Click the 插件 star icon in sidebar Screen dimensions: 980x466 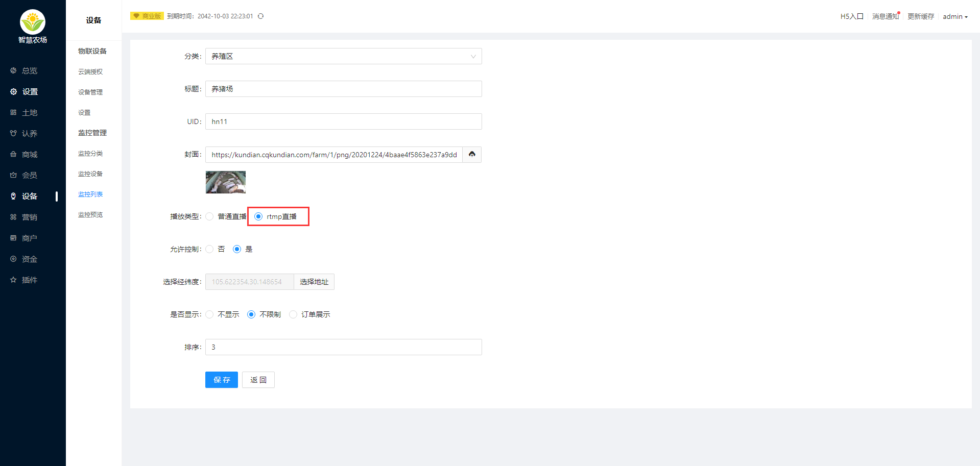13,280
